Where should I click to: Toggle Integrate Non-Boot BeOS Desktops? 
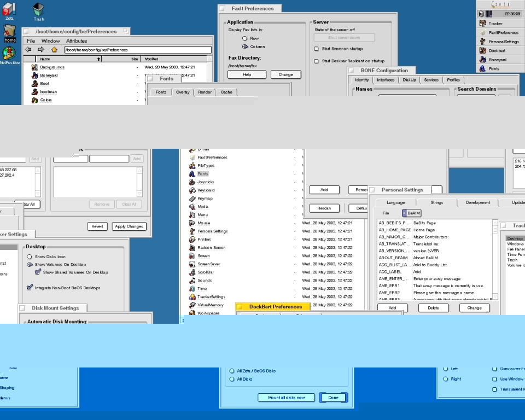pyautogui.click(x=30, y=287)
